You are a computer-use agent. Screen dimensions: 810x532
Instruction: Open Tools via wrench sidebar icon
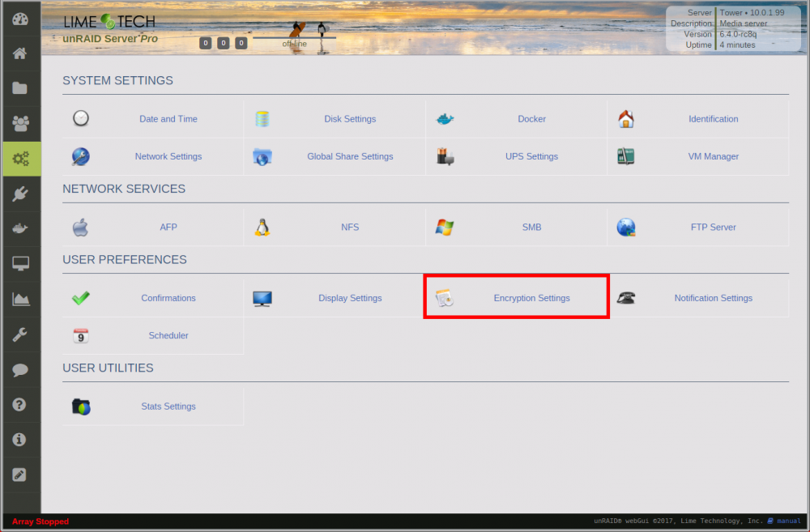point(20,334)
